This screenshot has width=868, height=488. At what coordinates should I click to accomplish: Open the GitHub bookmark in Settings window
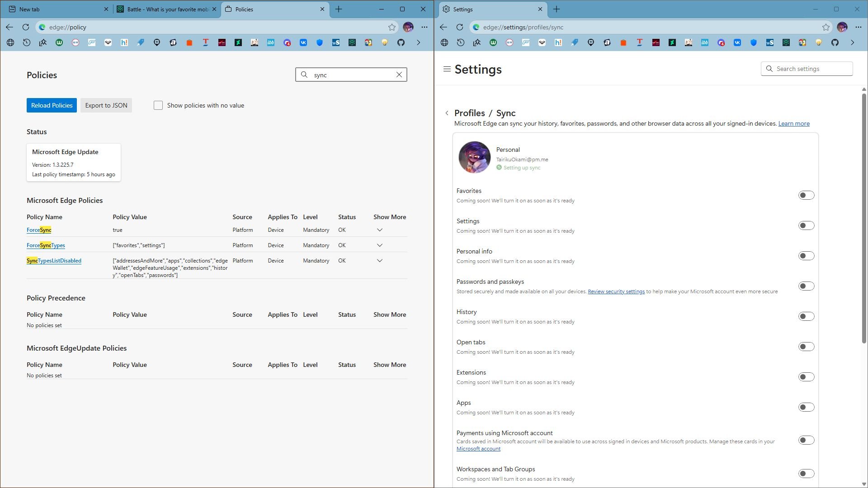835,42
